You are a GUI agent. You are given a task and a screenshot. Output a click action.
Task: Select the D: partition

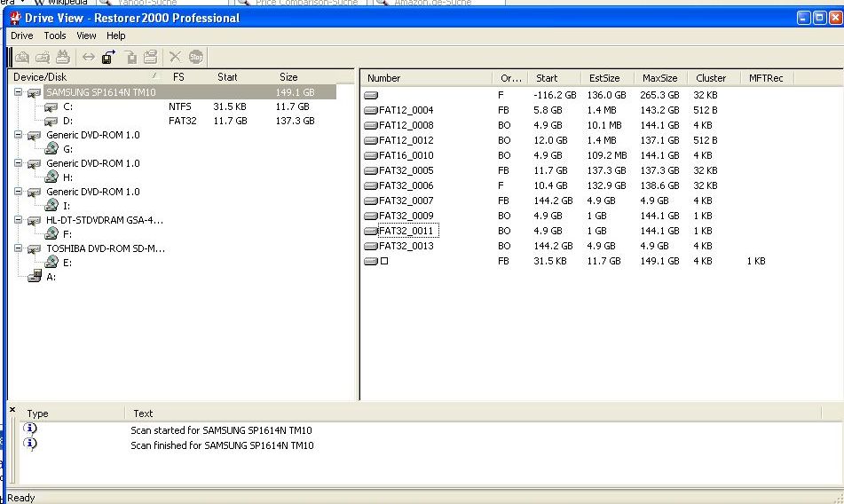(x=67, y=121)
